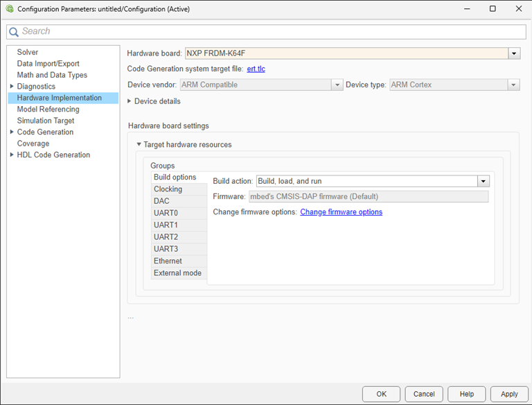Expand the Code Generation tree node
532x405 pixels.
pyautogui.click(x=12, y=132)
